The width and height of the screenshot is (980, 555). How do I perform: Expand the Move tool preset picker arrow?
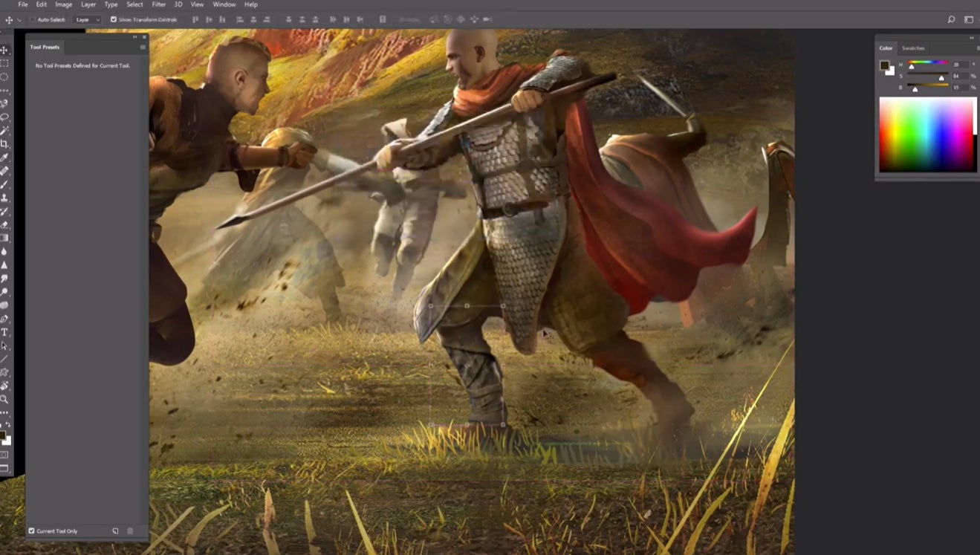coord(19,19)
